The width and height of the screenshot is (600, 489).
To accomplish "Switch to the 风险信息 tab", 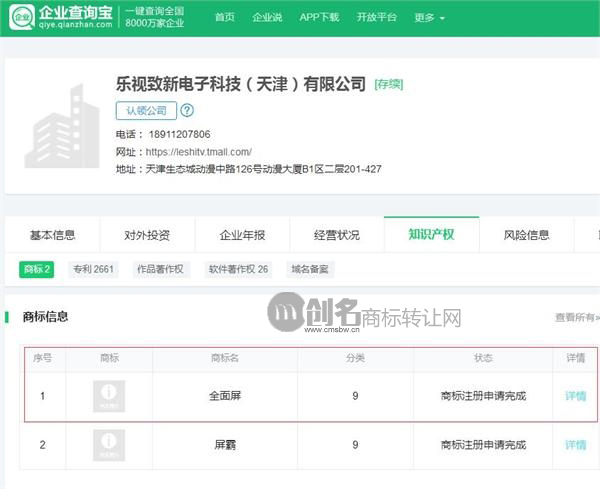I will pos(527,236).
